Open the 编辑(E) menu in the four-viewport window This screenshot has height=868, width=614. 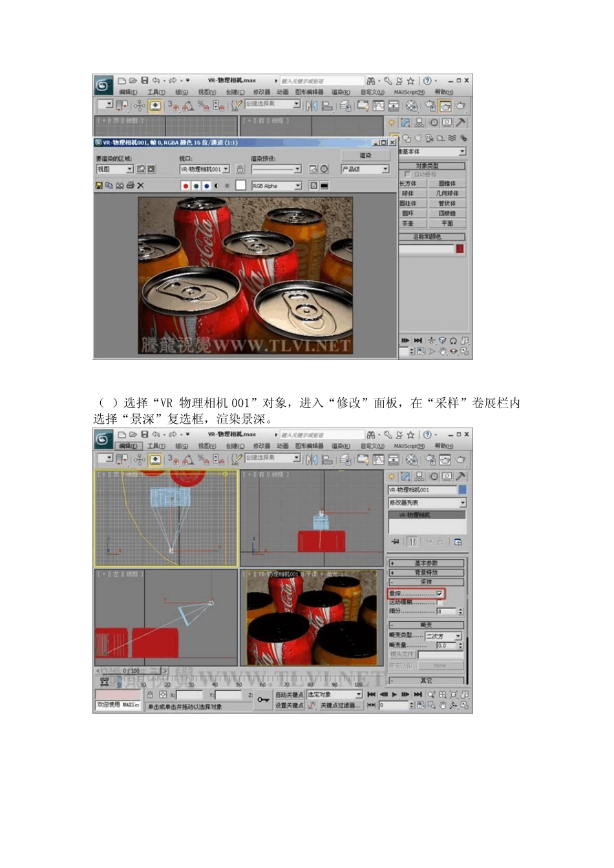pos(128,446)
